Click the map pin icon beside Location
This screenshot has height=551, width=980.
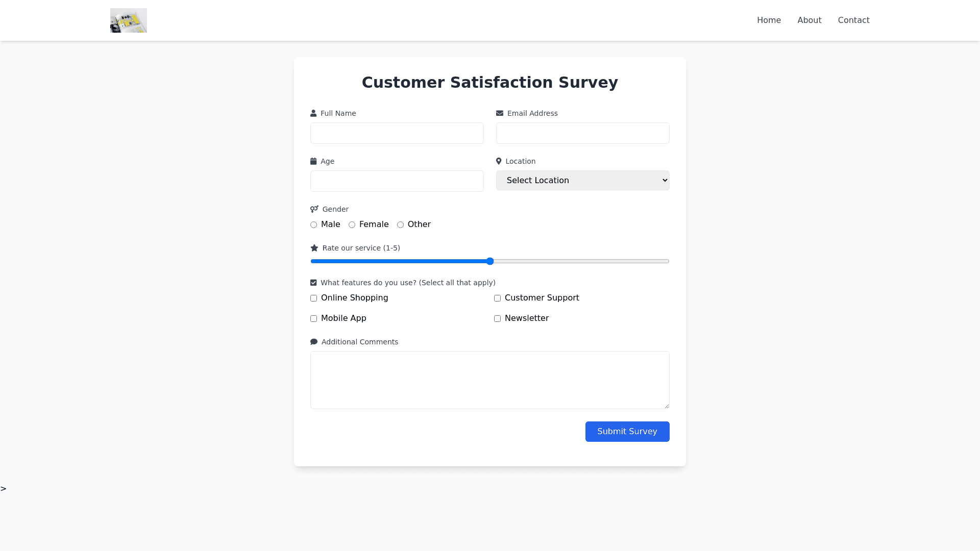coord(499,161)
